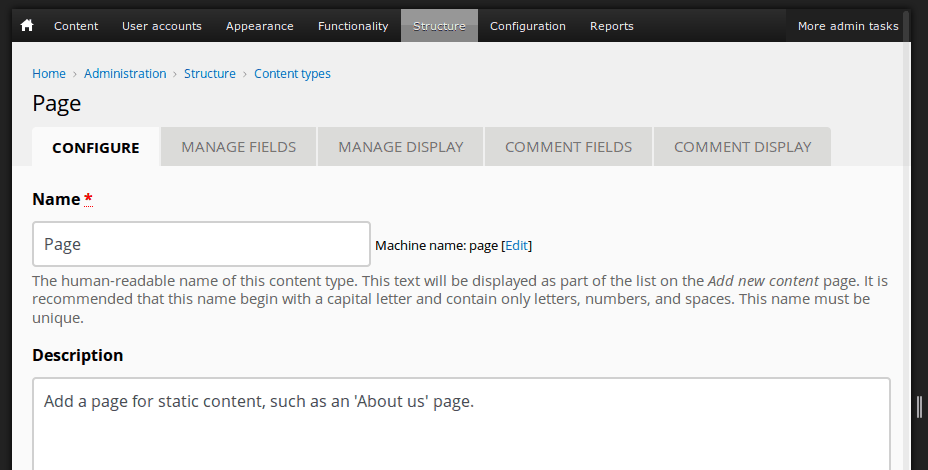Focus the Description text area

tap(461, 424)
